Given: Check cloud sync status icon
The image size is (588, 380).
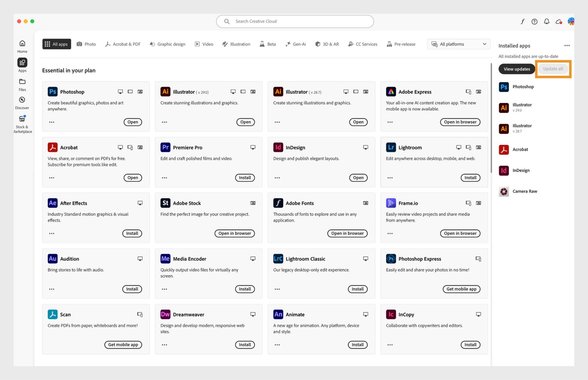Looking at the screenshot, I should (559, 21).
